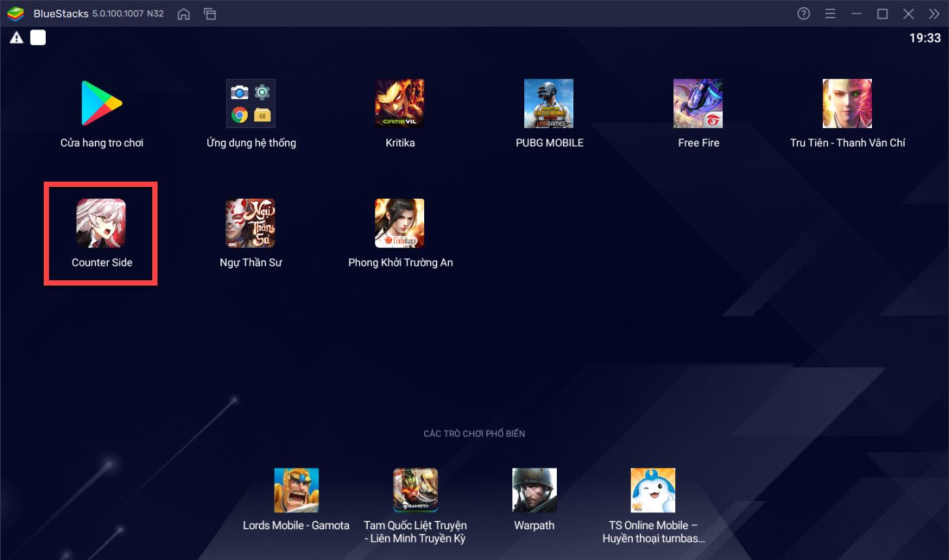Open the system apps folder icon
This screenshot has width=949, height=560.
point(251,103)
